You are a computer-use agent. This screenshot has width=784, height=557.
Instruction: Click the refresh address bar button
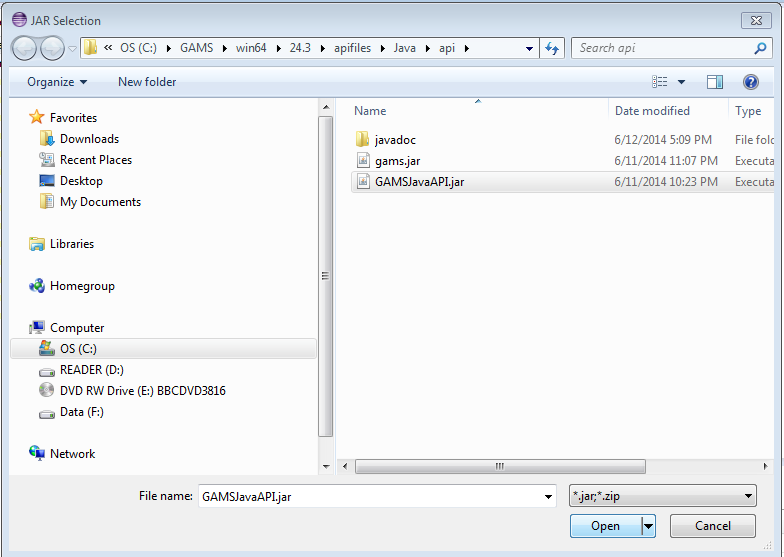click(552, 48)
